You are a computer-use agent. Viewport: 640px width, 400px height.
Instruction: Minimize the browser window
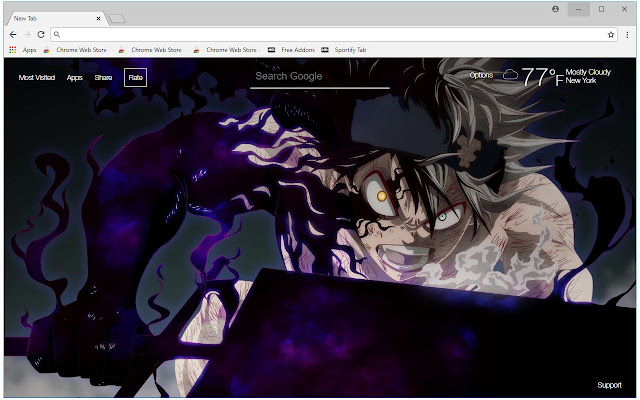(578, 9)
